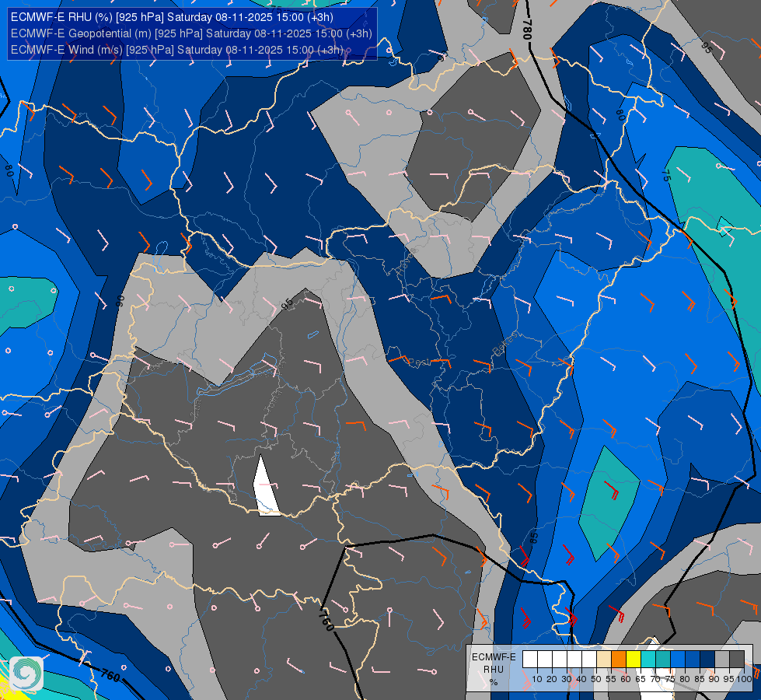Click the bold '780' geopotential contour label
The image size is (761, 700).
point(527,29)
